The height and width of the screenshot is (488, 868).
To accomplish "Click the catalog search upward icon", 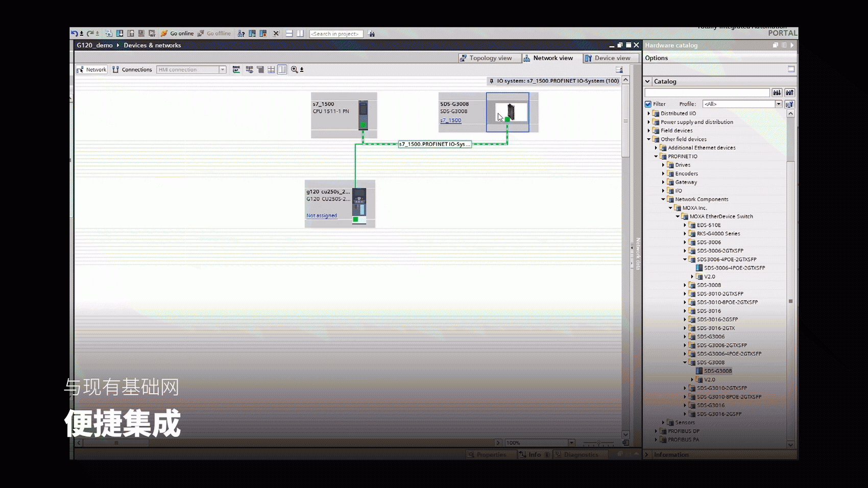I will (x=789, y=93).
